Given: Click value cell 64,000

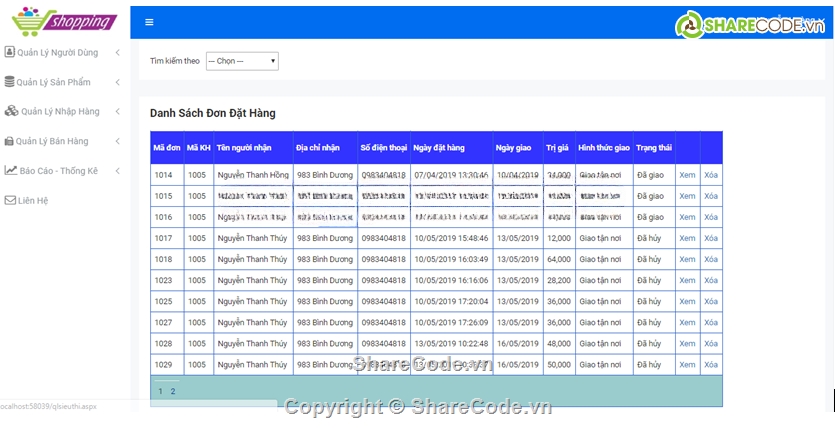Looking at the screenshot, I should pos(559,259).
